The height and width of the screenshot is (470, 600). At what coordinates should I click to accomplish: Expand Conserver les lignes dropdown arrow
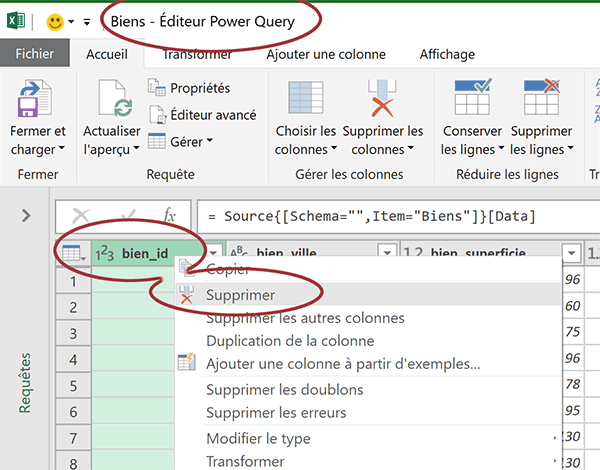click(x=501, y=148)
